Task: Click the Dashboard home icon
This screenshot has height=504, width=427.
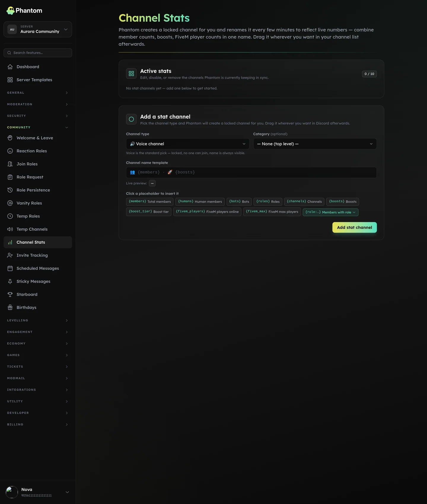Action: coord(10,67)
